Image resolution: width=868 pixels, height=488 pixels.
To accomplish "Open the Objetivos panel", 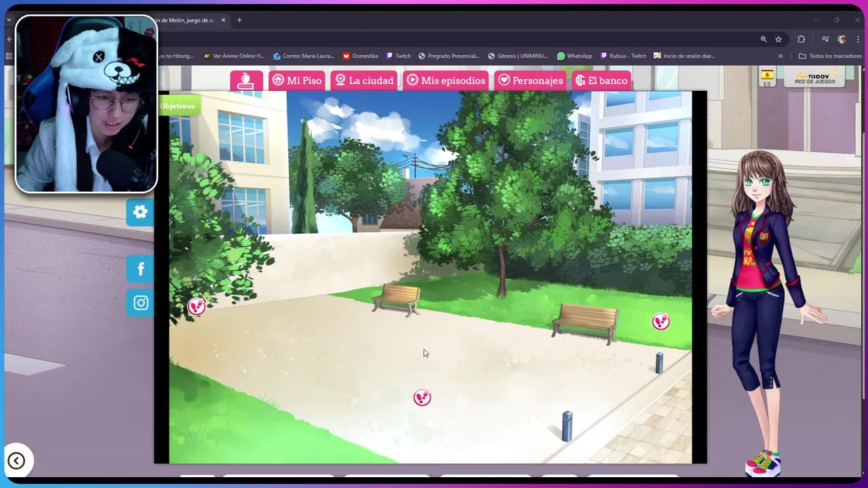I will (x=178, y=106).
